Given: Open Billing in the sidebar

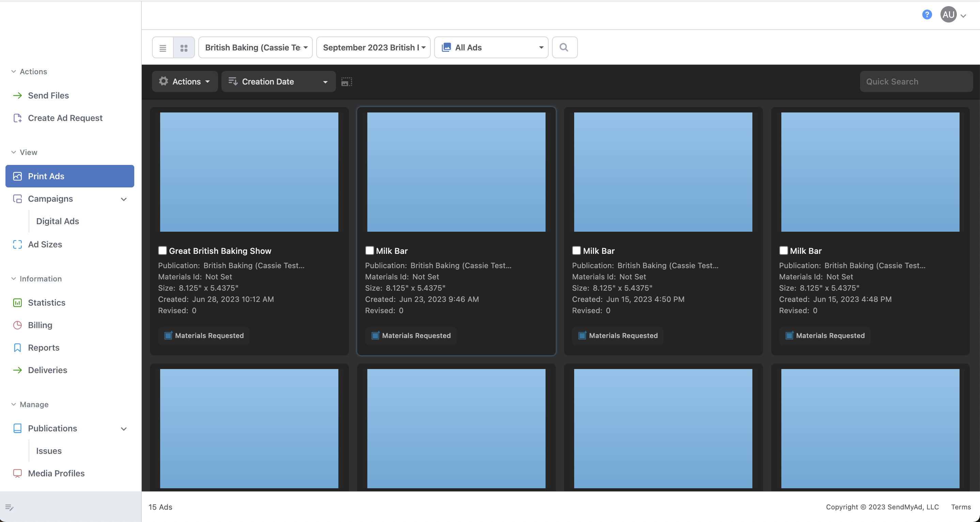Looking at the screenshot, I should point(40,325).
